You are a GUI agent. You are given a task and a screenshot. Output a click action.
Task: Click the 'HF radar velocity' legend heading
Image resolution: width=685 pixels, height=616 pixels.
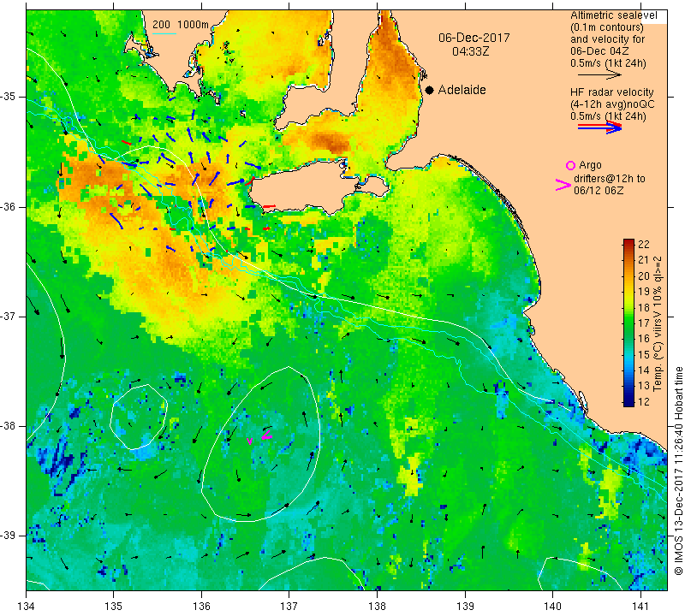tap(611, 92)
